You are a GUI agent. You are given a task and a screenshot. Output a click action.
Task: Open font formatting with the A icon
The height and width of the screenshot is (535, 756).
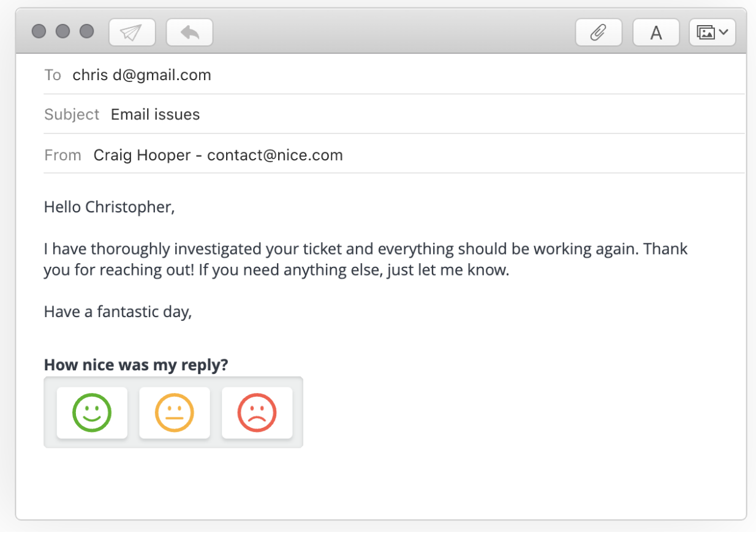click(x=656, y=32)
